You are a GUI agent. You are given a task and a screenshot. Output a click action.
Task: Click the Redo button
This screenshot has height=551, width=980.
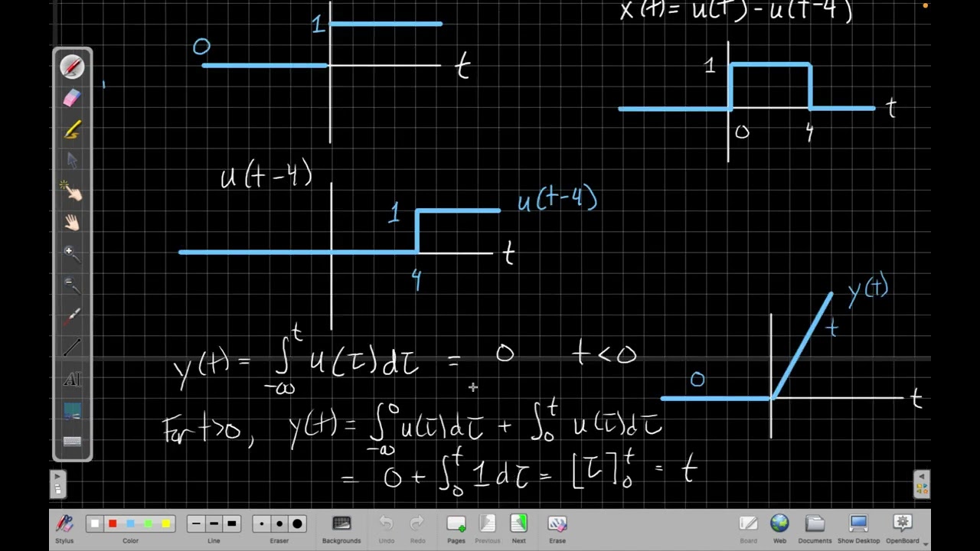417,528
